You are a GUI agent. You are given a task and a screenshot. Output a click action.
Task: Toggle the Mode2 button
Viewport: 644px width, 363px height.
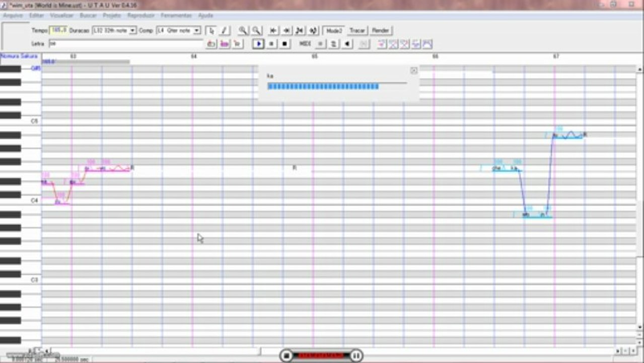[x=334, y=31]
